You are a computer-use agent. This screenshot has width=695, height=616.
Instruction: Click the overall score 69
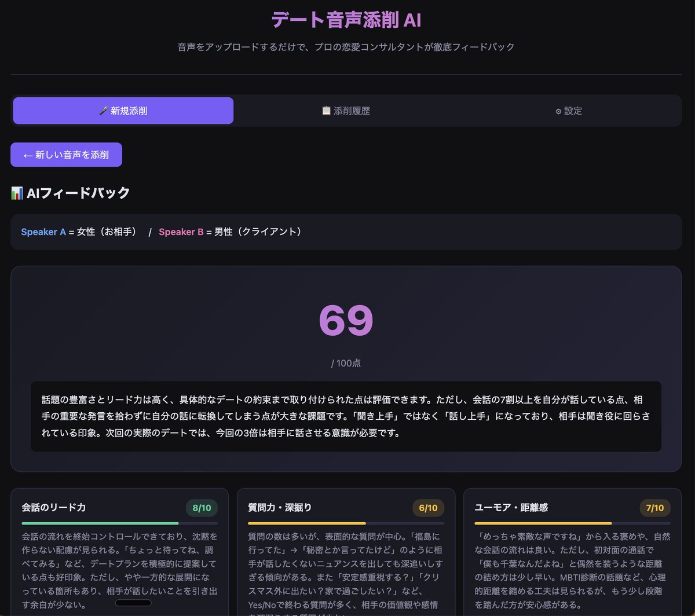(346, 321)
